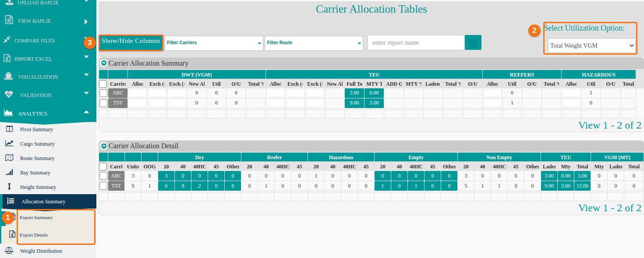
Task: Open the Filter Carriers dropdown
Action: tap(214, 43)
